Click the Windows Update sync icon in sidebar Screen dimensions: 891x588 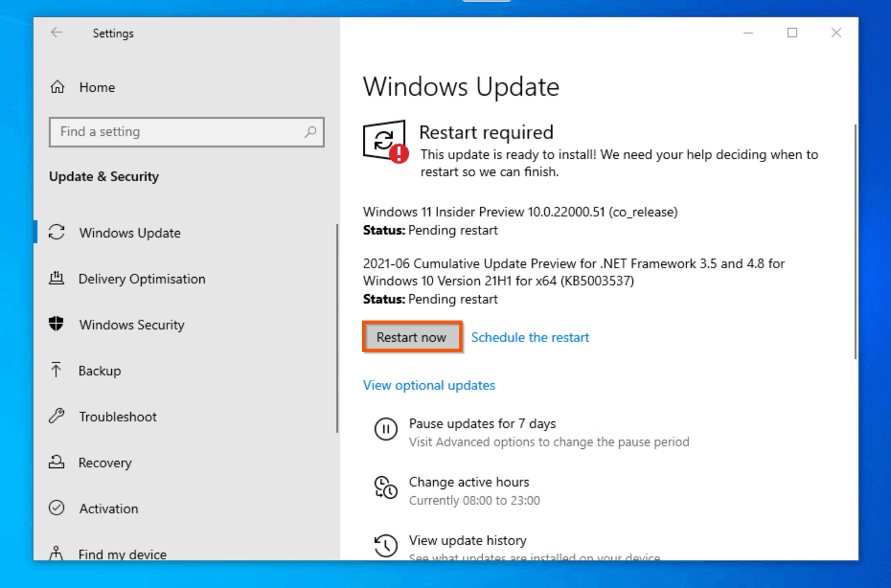pos(57,232)
